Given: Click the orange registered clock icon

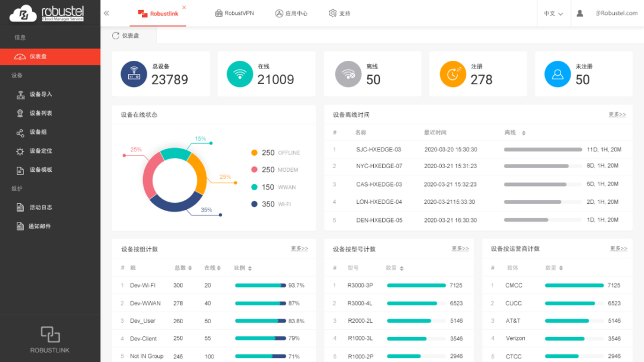Looking at the screenshot, I should tap(453, 74).
